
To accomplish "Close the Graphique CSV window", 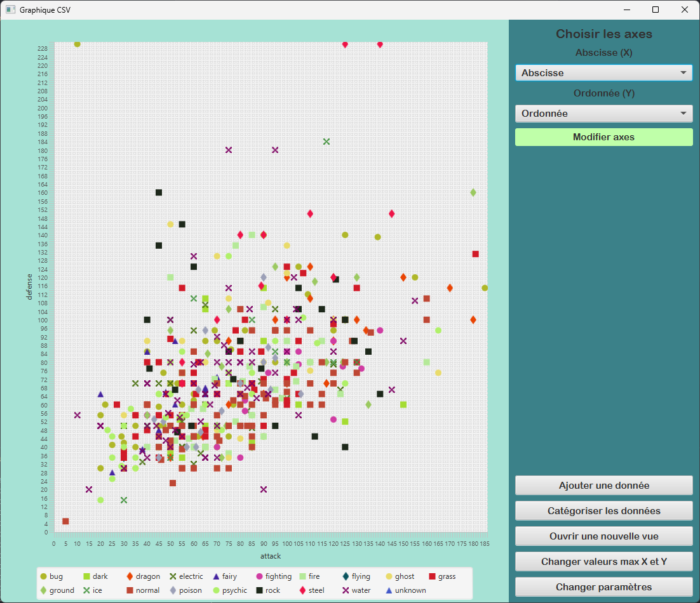I will (x=684, y=10).
